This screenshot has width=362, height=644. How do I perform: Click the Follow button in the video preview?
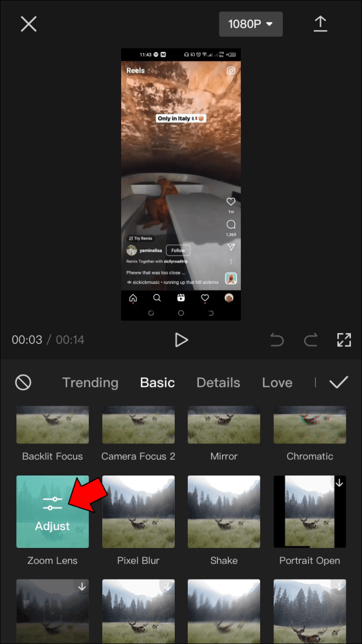tap(178, 250)
